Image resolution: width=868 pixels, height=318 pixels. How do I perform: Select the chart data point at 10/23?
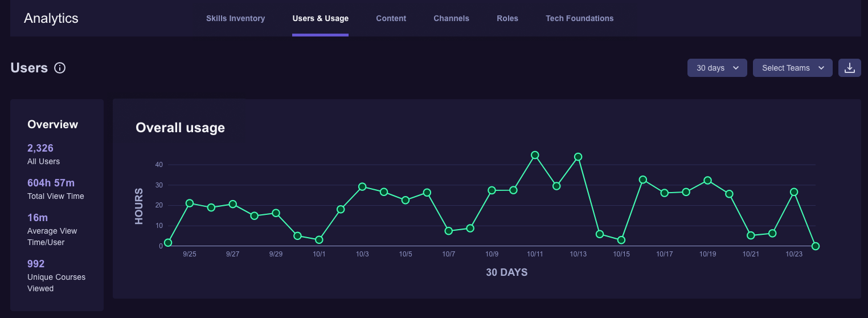[794, 192]
